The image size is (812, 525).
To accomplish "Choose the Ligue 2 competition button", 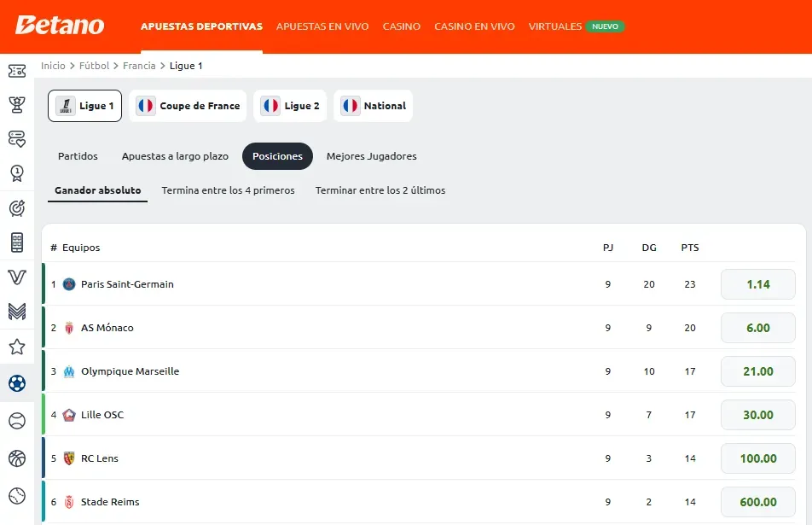I will click(291, 106).
